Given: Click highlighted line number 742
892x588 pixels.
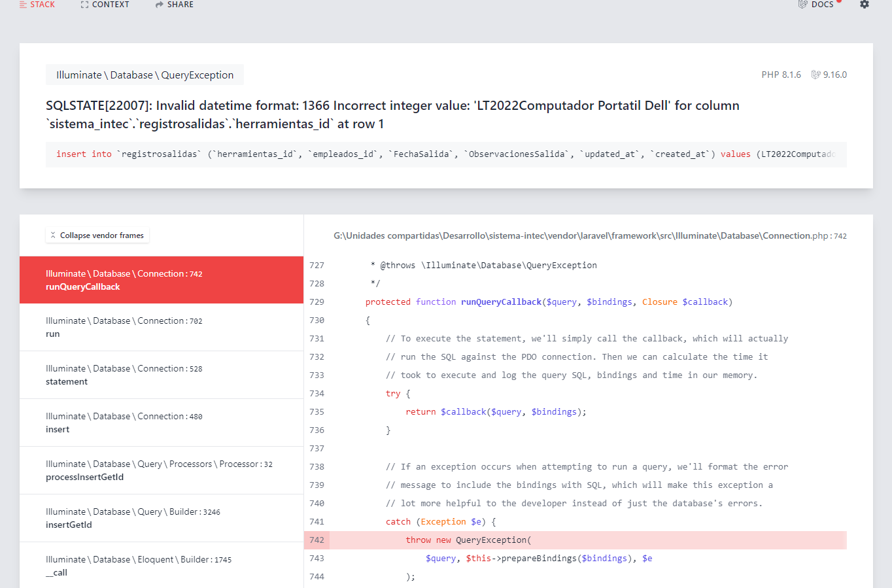Looking at the screenshot, I should pos(317,540).
